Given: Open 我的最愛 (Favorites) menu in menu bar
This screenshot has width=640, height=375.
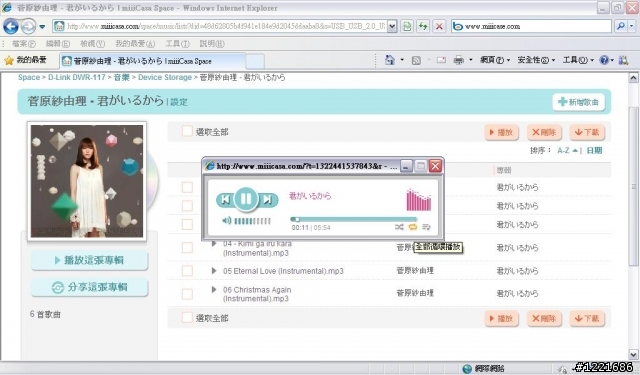Looking at the screenshot, I should [135, 44].
